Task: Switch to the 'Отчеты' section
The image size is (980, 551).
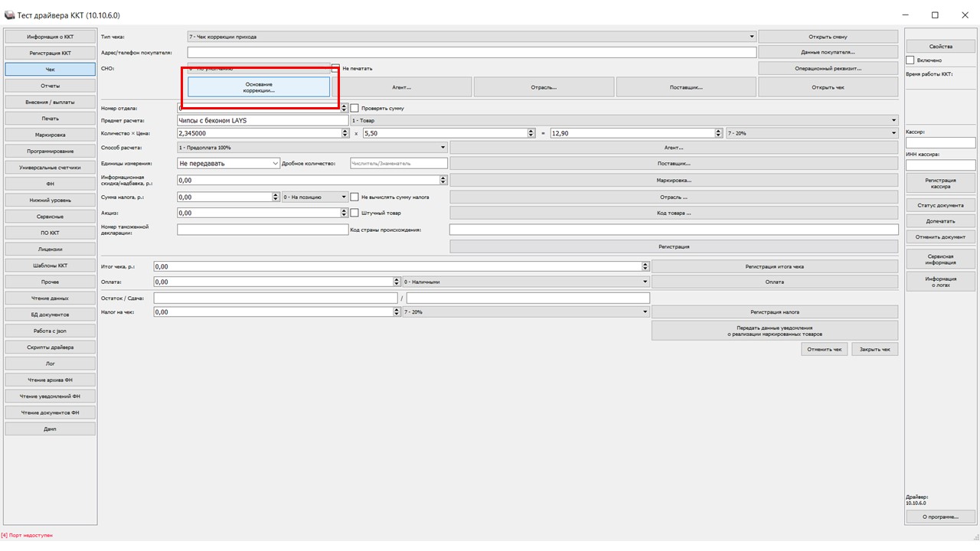Action: coord(51,86)
